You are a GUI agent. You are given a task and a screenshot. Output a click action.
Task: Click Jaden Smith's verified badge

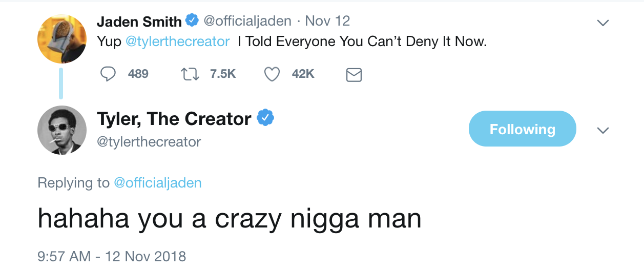(x=192, y=21)
